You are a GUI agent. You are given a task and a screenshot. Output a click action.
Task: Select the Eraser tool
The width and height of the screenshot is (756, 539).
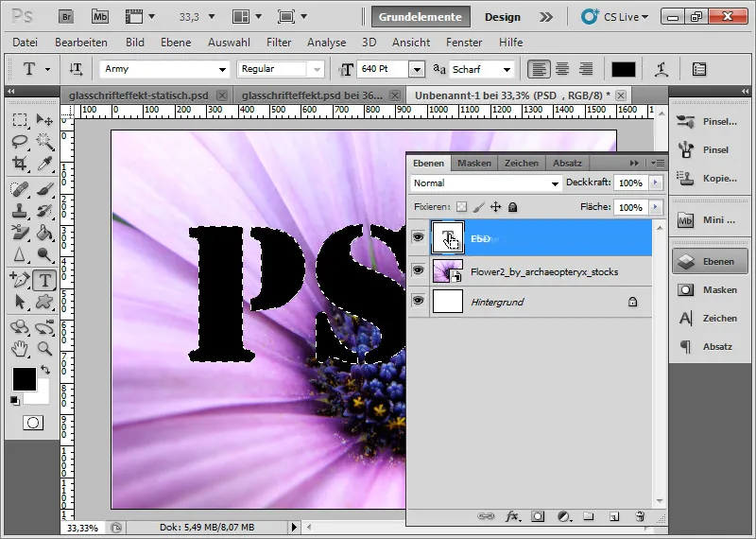pos(20,233)
